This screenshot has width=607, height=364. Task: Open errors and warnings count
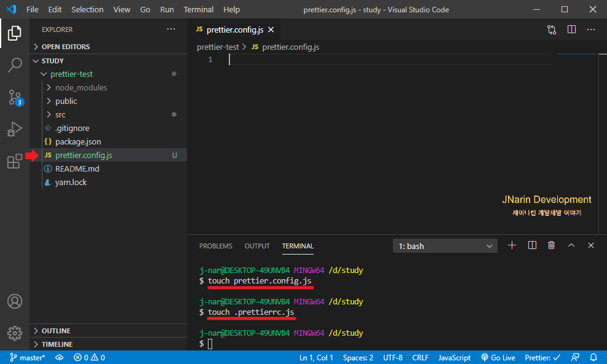point(89,357)
